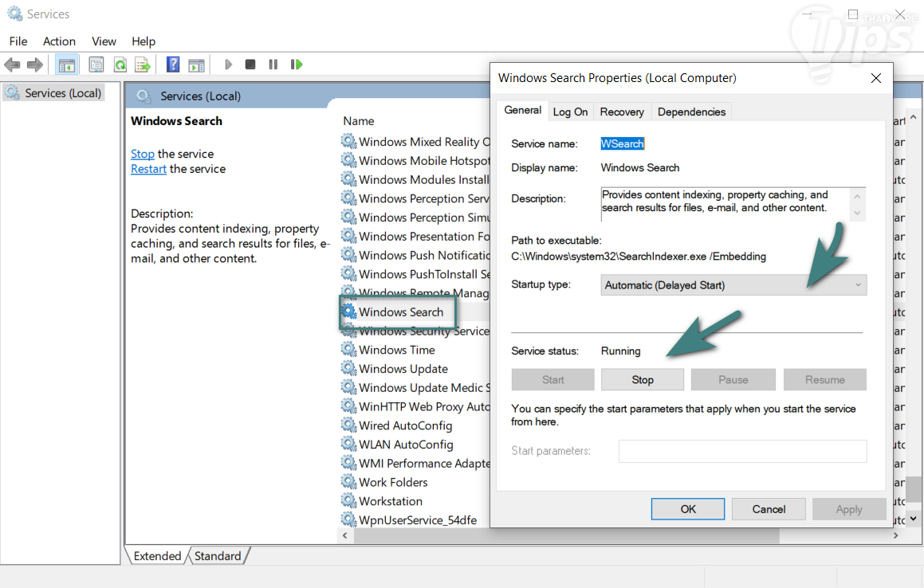The image size is (924, 588).
Task: Open the Help menu
Action: pos(144,41)
